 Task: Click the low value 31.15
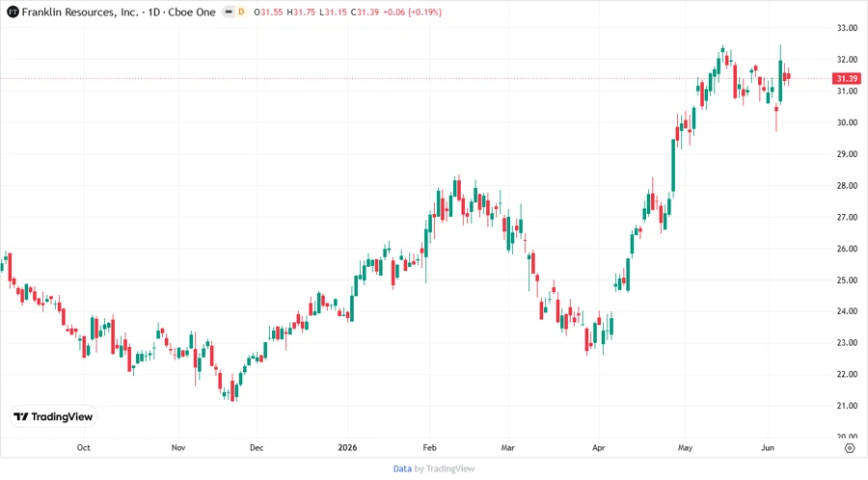click(336, 12)
